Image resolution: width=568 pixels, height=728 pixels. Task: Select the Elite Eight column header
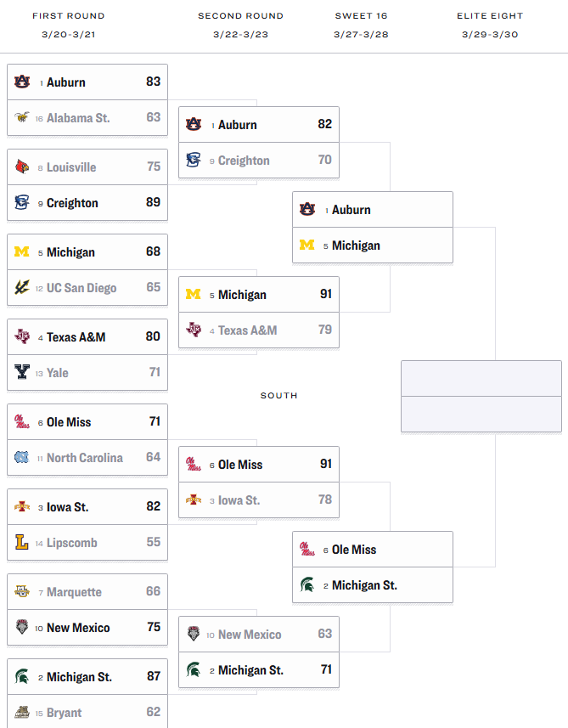(x=490, y=16)
